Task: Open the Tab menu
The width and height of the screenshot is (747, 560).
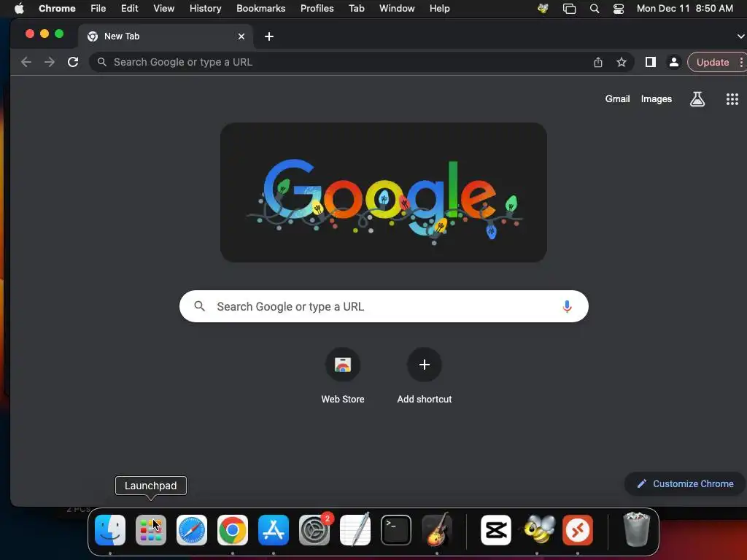Action: (x=356, y=8)
